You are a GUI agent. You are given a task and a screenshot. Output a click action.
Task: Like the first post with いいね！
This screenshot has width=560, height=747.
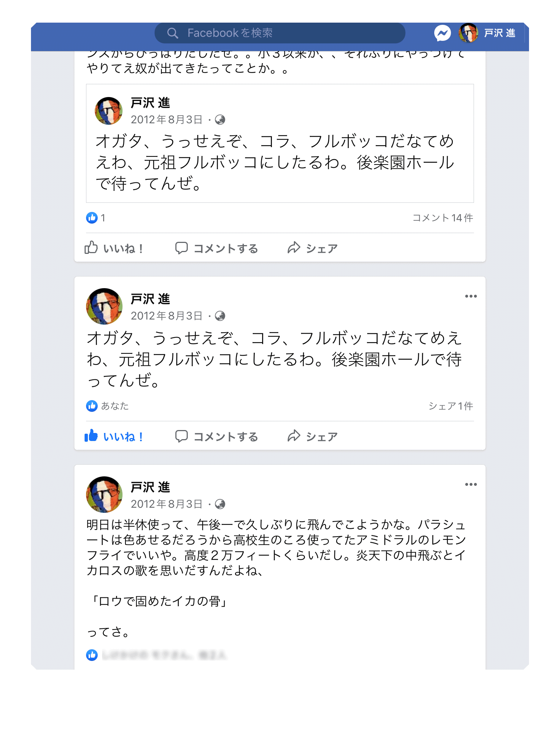click(114, 248)
